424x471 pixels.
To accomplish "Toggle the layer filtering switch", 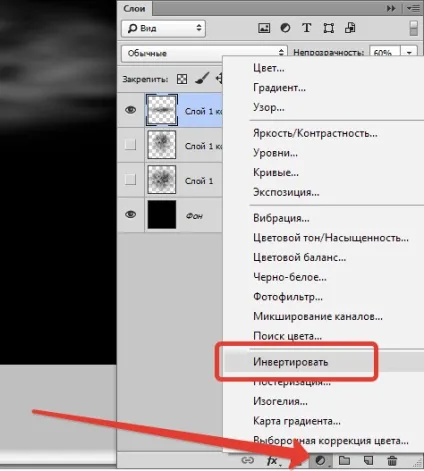I will (x=413, y=28).
